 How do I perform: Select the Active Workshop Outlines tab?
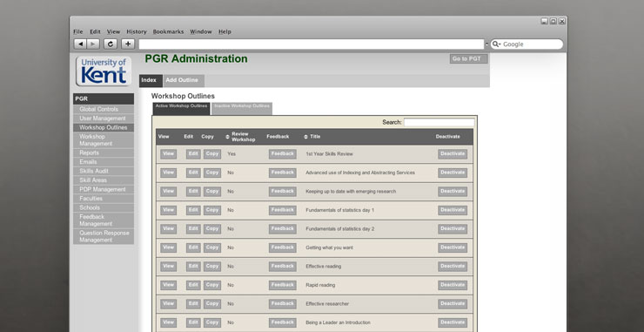coord(181,109)
